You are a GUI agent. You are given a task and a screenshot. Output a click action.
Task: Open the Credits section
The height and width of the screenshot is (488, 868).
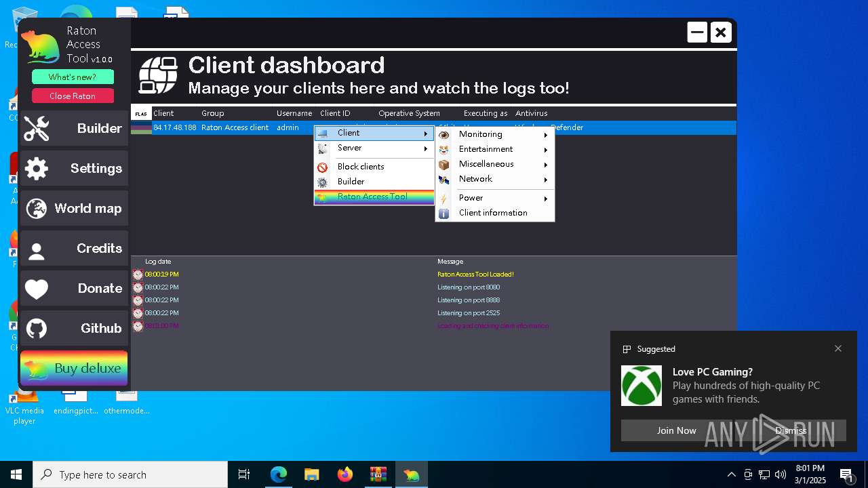tap(74, 249)
